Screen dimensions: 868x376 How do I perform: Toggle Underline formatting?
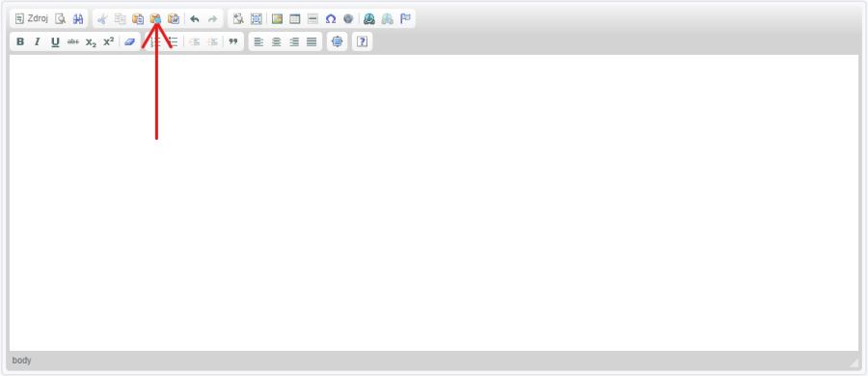(55, 41)
